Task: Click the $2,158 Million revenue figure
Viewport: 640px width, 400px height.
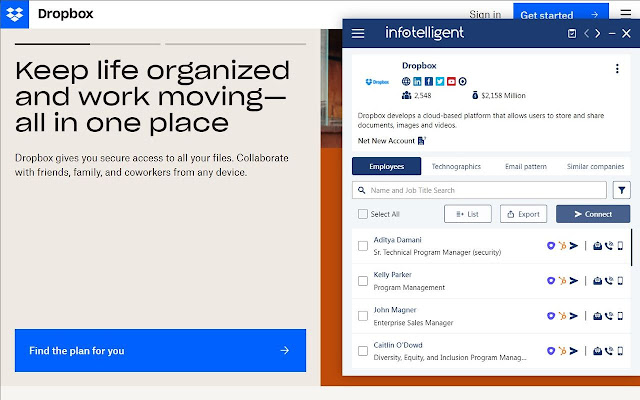Action: tap(503, 96)
